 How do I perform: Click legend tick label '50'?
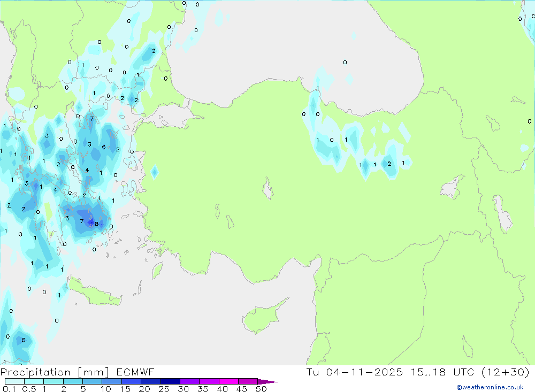click(261, 389)
